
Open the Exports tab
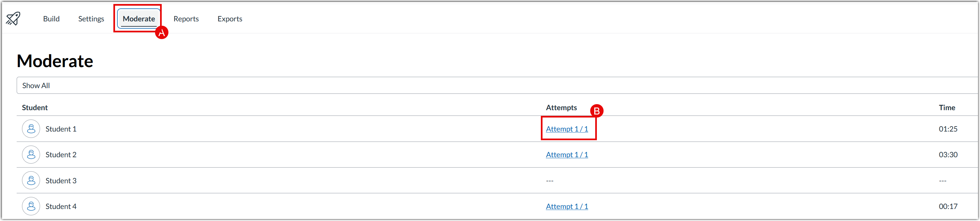pos(230,19)
